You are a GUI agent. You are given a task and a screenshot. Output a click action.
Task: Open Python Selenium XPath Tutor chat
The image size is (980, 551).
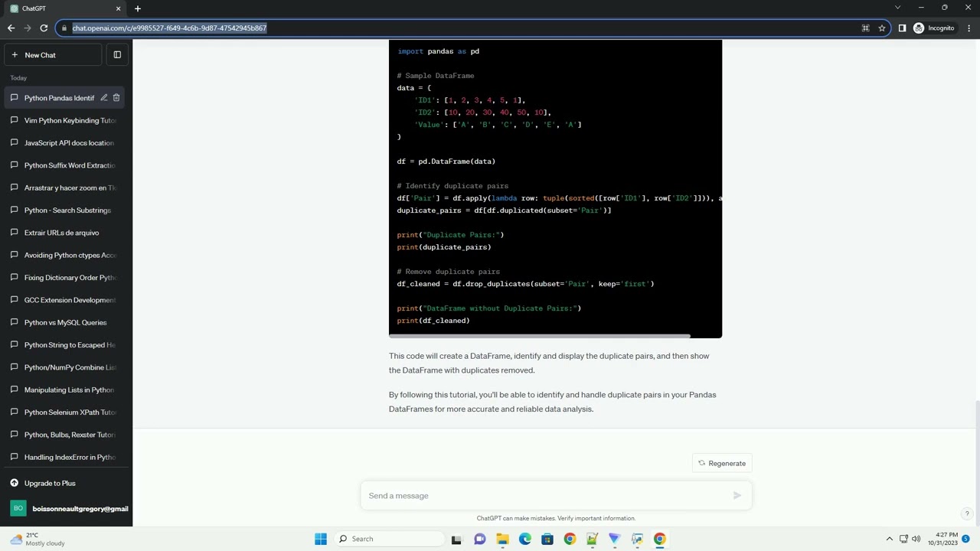pyautogui.click(x=66, y=412)
